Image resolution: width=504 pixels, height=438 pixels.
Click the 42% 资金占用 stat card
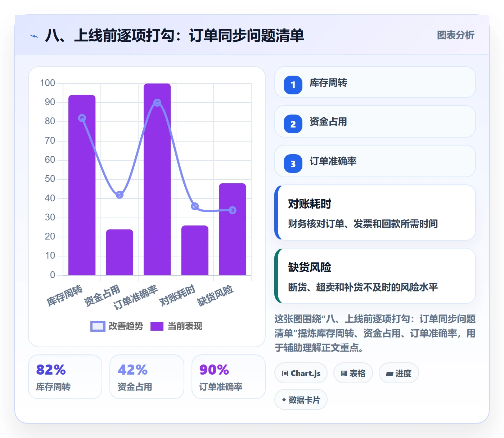[x=147, y=377]
